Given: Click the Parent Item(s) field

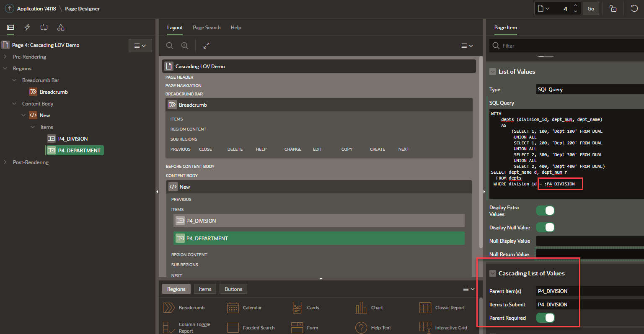Looking at the screenshot, I should (x=590, y=291).
